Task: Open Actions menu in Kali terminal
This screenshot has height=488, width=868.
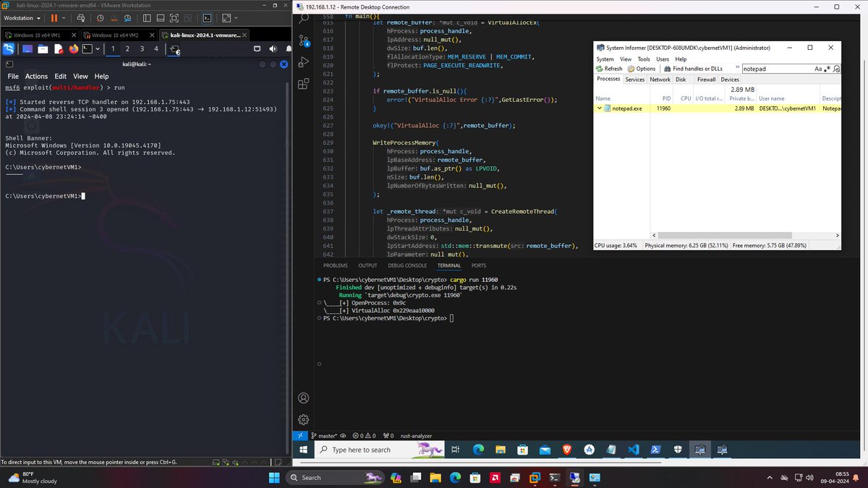Action: click(36, 76)
